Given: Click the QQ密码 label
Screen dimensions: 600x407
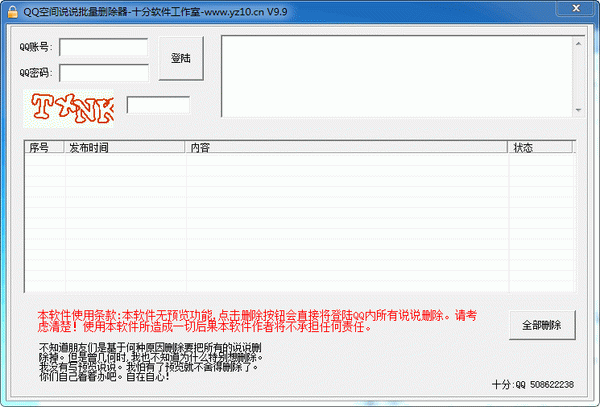Looking at the screenshot, I should [36, 73].
